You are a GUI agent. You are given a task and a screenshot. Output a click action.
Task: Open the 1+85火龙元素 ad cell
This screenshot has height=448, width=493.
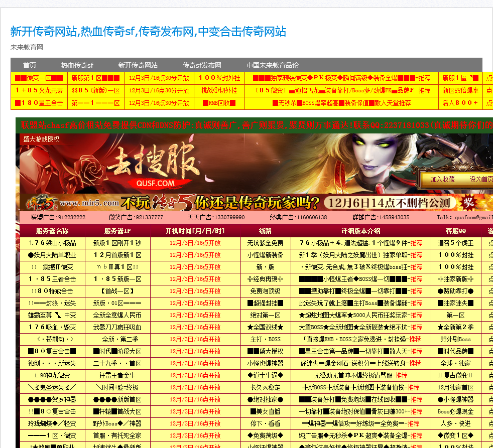(x=39, y=90)
